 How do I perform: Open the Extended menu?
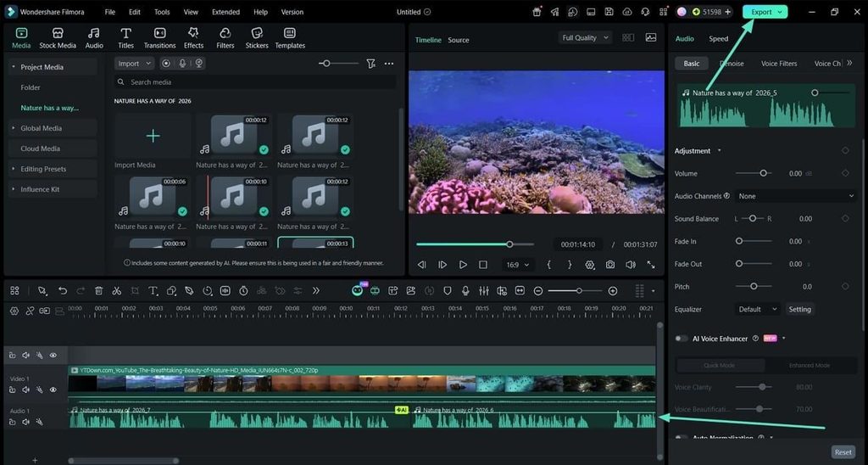(x=225, y=12)
